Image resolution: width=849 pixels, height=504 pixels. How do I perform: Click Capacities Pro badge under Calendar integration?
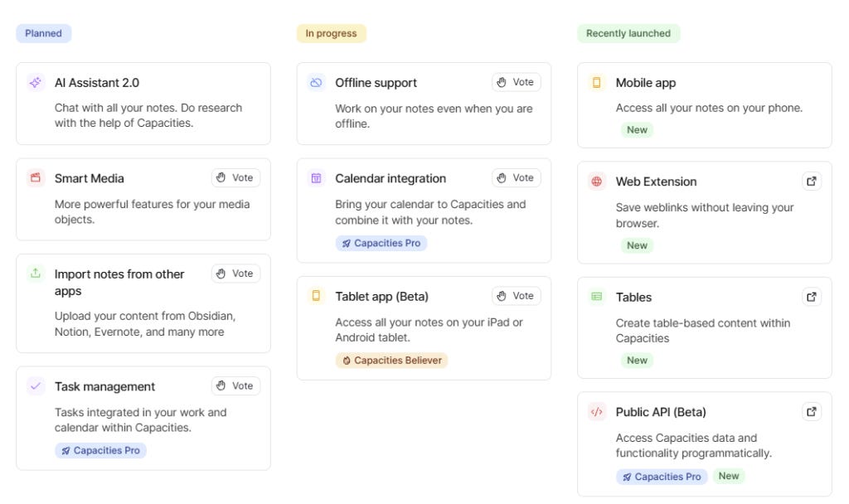[x=381, y=243]
